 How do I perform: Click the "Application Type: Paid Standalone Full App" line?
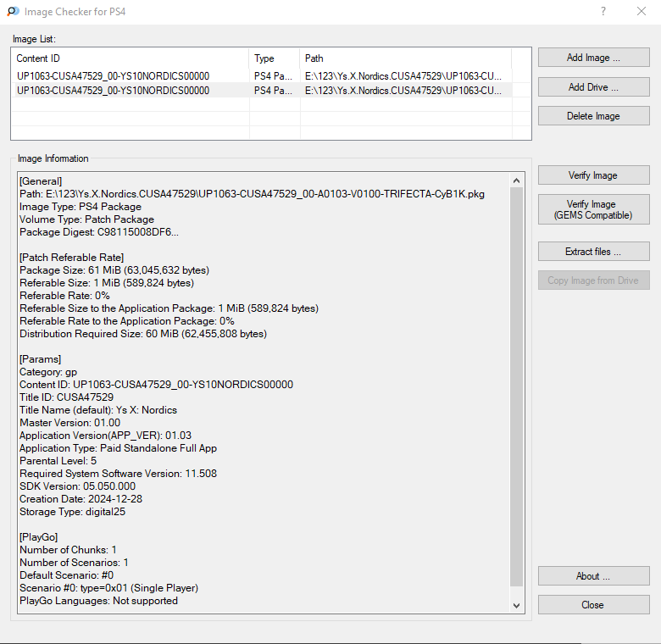[118, 447]
